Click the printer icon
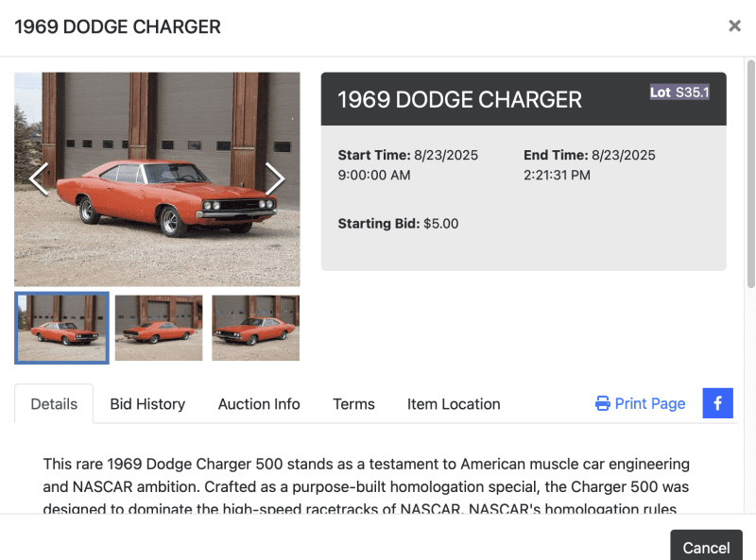 (602, 403)
